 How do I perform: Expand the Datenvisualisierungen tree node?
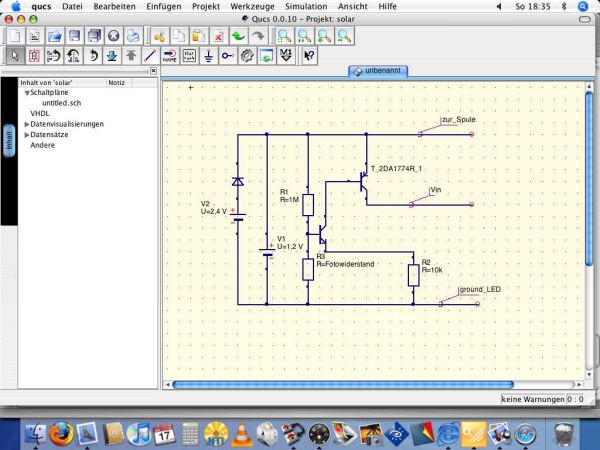point(27,124)
